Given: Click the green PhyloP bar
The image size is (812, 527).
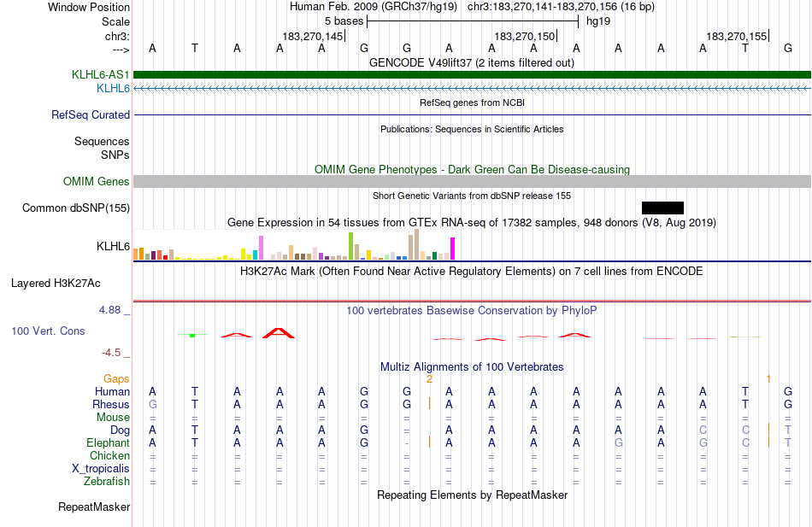Looking at the screenshot, I should [x=192, y=336].
